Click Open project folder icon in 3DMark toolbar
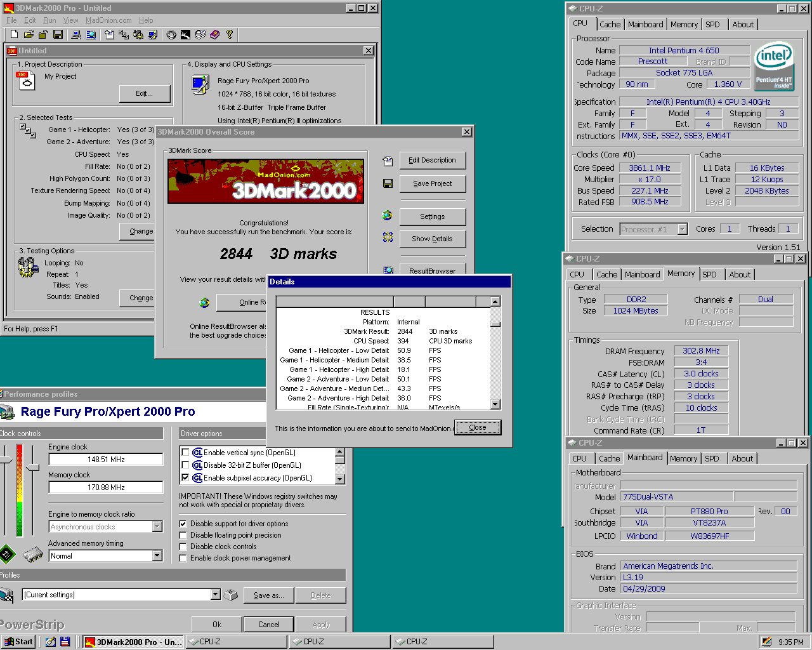 (29, 34)
